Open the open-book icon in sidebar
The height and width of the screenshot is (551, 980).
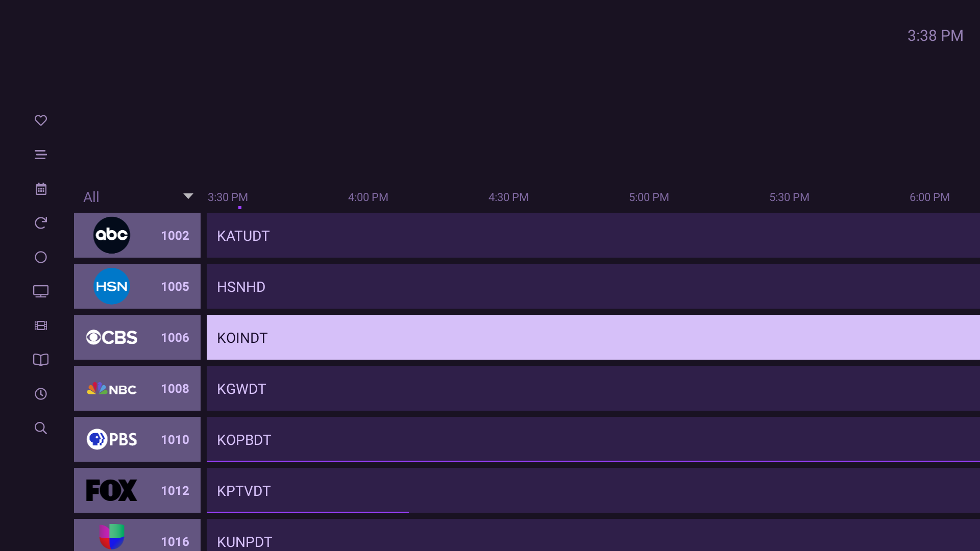coord(41,360)
